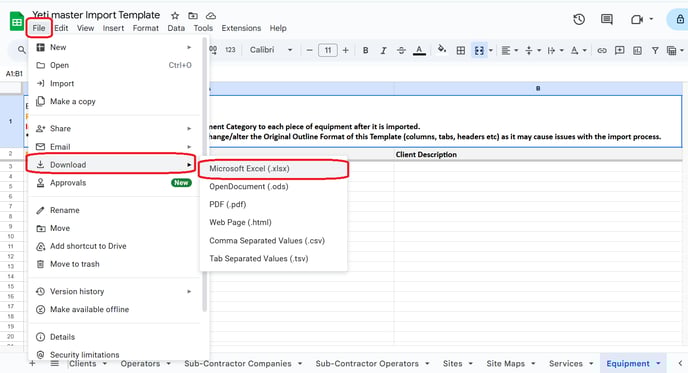Open the comments panel icon

[x=607, y=19]
